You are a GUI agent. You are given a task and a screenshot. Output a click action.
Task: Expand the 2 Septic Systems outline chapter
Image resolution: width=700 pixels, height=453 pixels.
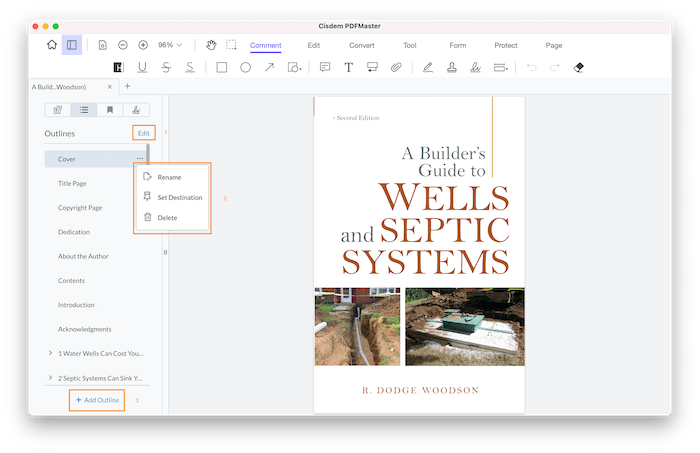tap(50, 378)
